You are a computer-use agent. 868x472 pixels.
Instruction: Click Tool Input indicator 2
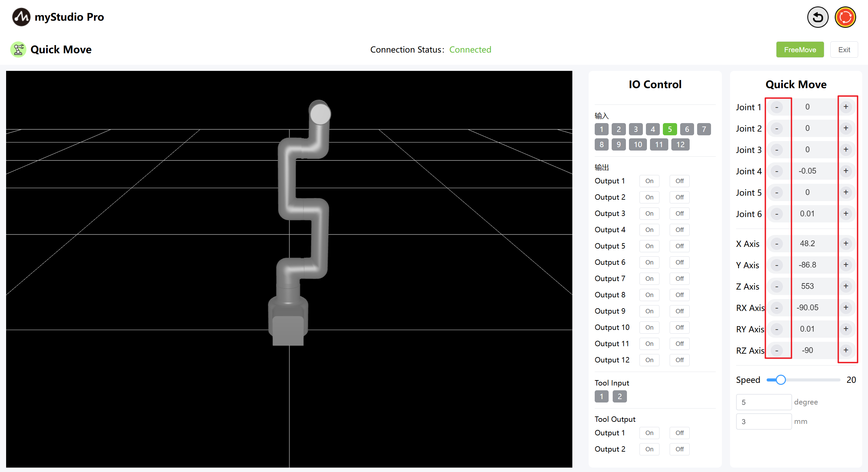pos(619,396)
